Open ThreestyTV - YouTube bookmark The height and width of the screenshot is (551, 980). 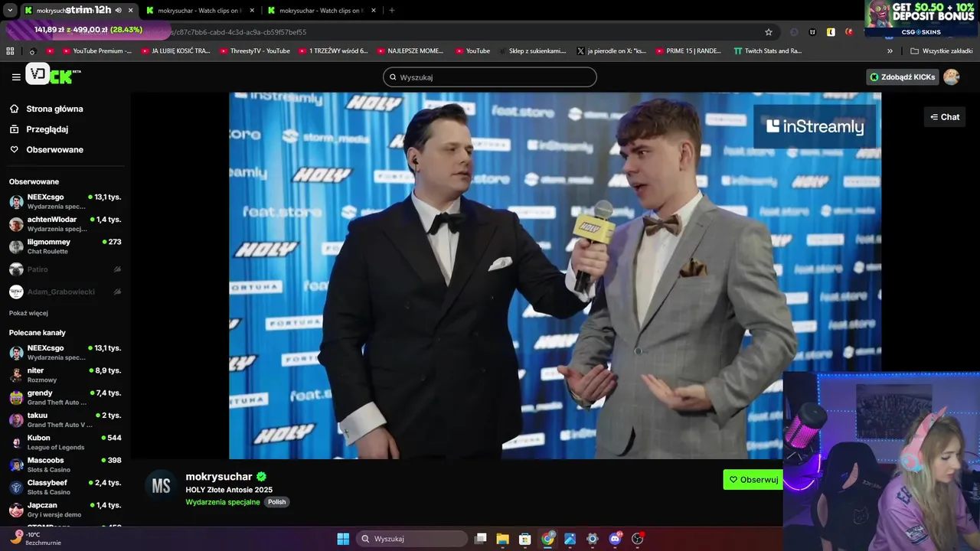254,51
